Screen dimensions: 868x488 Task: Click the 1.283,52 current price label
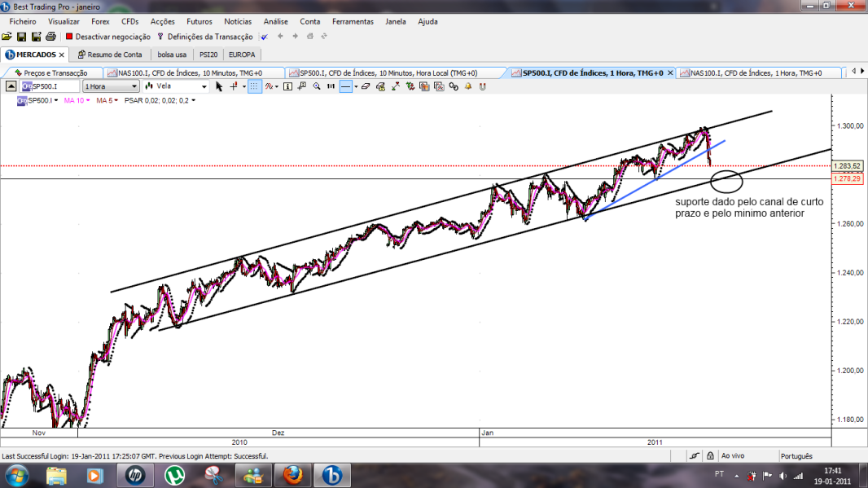click(848, 166)
